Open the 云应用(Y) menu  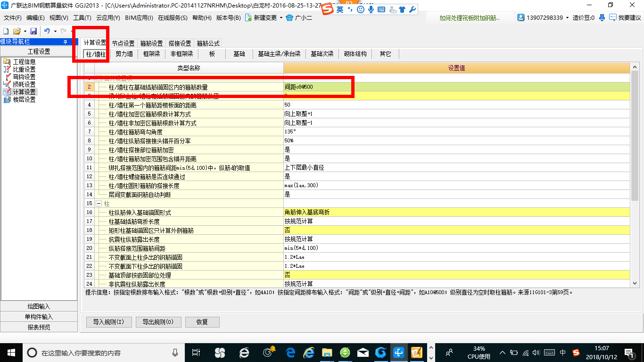[108, 18]
